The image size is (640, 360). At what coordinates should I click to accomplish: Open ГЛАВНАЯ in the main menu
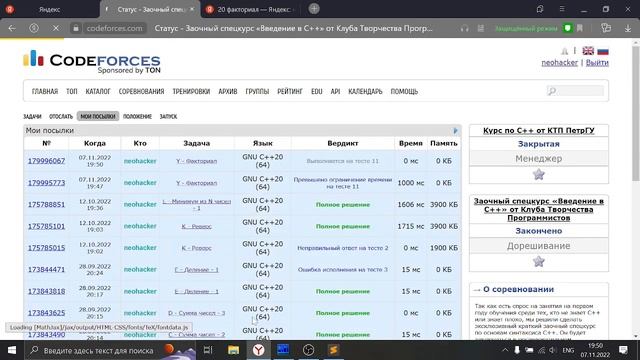(x=45, y=91)
